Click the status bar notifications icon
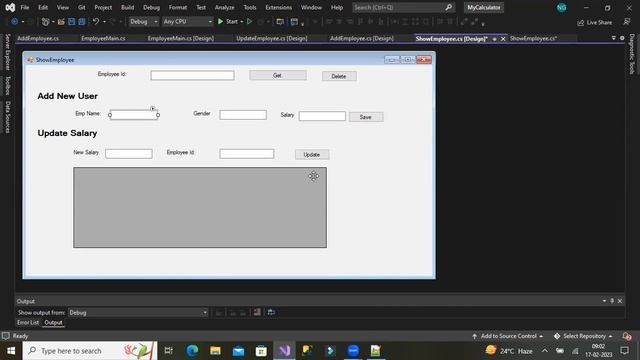The image size is (640, 360). click(x=627, y=336)
